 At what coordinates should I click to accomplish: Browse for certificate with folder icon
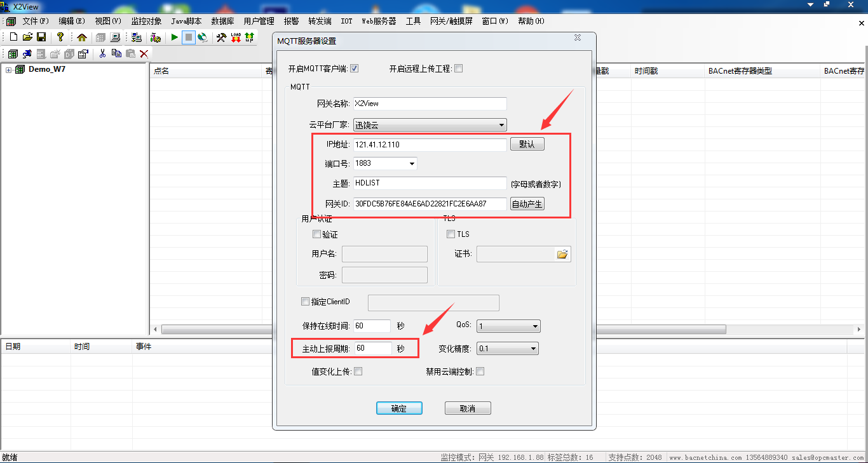[x=562, y=255]
